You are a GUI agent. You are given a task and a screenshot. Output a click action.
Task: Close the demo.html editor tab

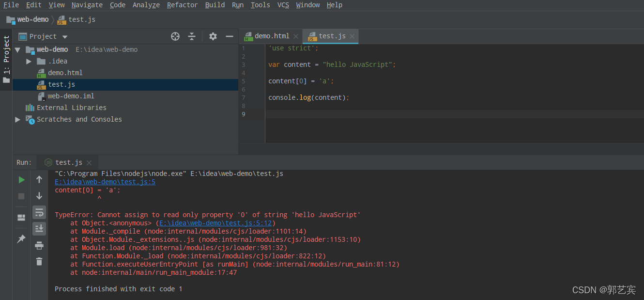(296, 36)
